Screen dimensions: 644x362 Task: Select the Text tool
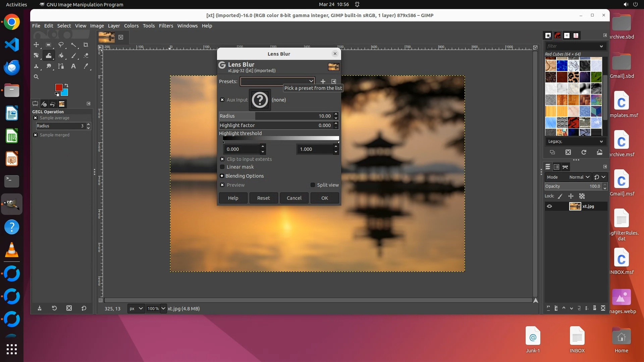(x=73, y=66)
